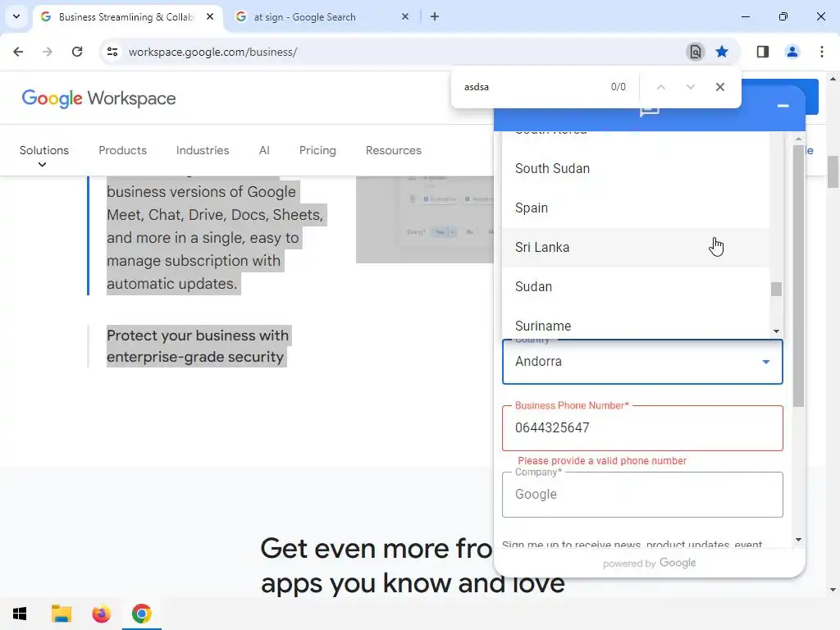
Task: Click the Business Phone Number field
Action: [642, 428]
